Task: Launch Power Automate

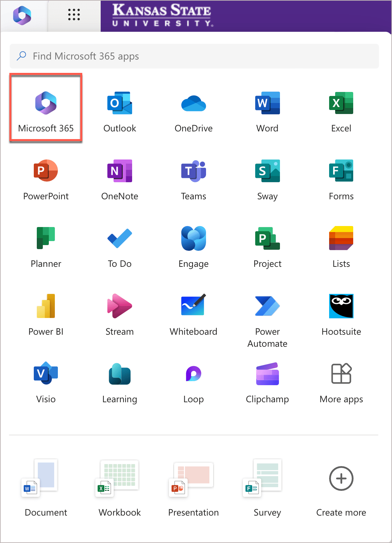Action: click(268, 320)
